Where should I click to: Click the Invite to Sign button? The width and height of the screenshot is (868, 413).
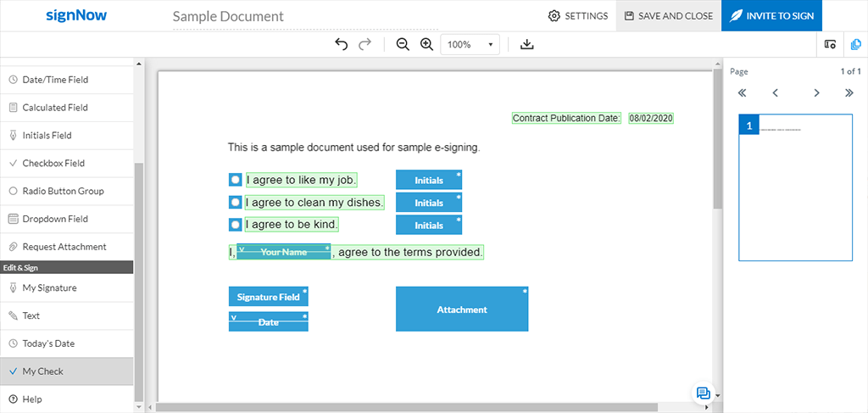(x=771, y=15)
